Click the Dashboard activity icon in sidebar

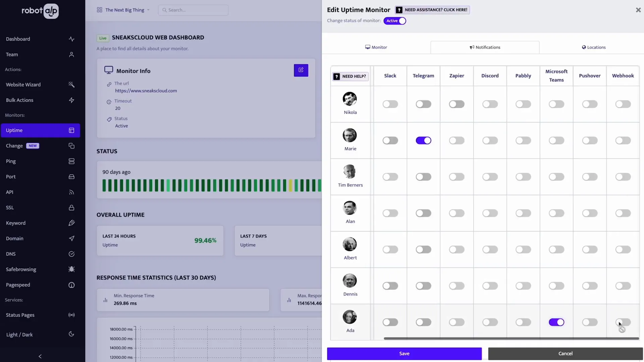coord(71,39)
